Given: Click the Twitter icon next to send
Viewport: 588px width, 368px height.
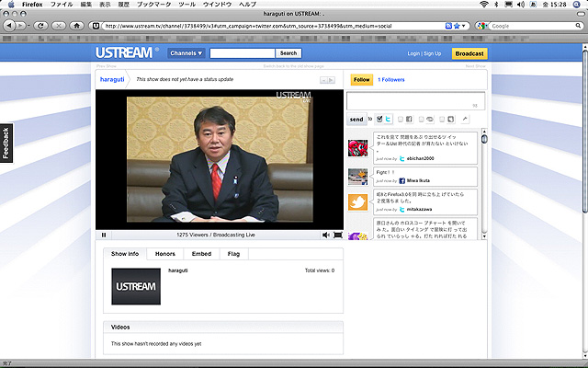Looking at the screenshot, I should pyautogui.click(x=388, y=119).
